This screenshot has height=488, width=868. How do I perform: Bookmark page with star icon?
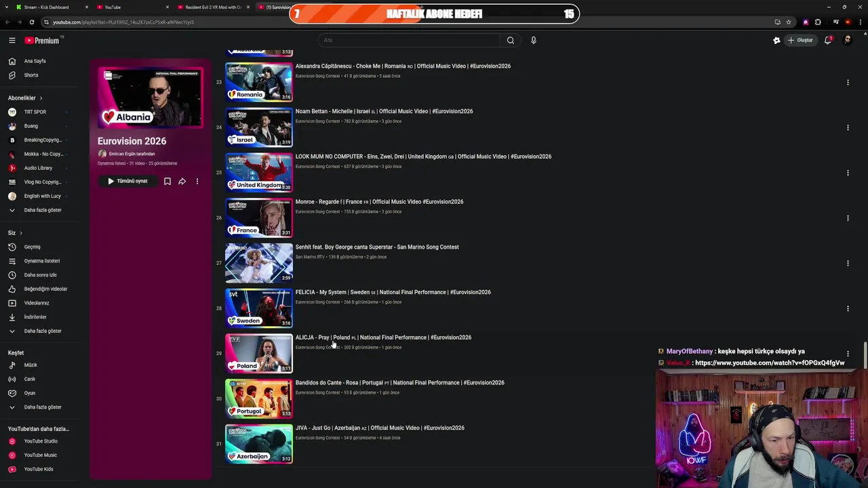[789, 22]
